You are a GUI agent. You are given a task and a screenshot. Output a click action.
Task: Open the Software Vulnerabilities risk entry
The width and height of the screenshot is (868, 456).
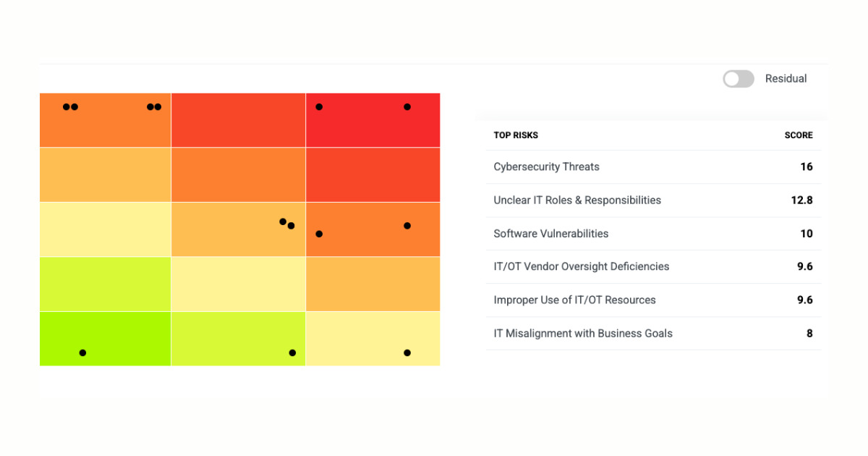(x=551, y=233)
